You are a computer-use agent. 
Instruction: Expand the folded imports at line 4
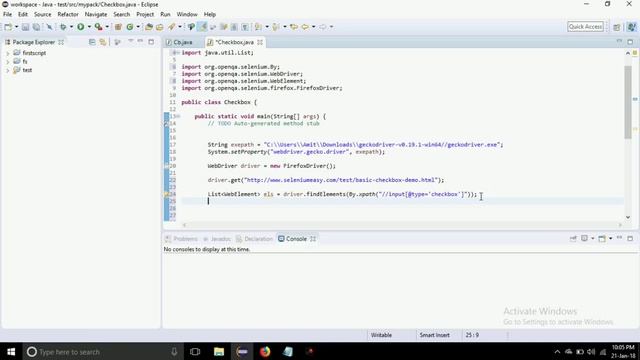pyautogui.click(x=178, y=53)
